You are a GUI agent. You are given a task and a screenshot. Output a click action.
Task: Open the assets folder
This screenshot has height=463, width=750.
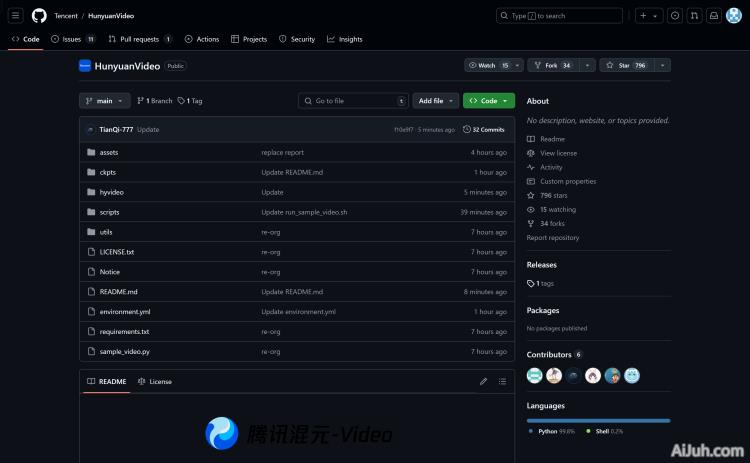coord(109,153)
